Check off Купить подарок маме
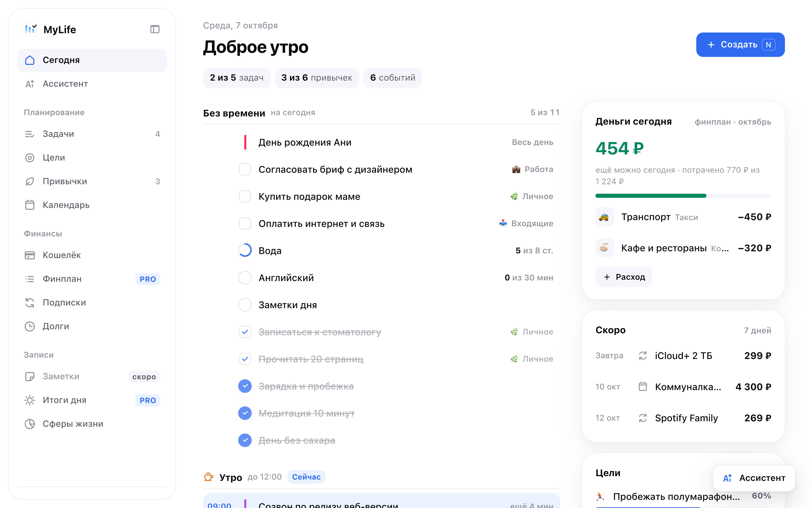The image size is (812, 508). point(245,197)
